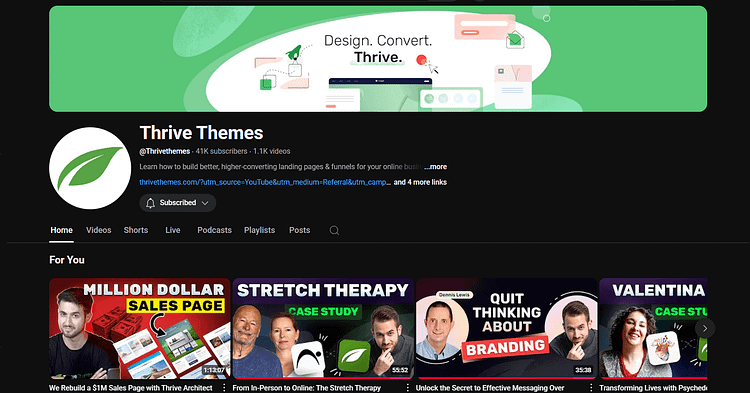Switch to the Home tab
Screen dimensions: 750x393
tap(62, 230)
